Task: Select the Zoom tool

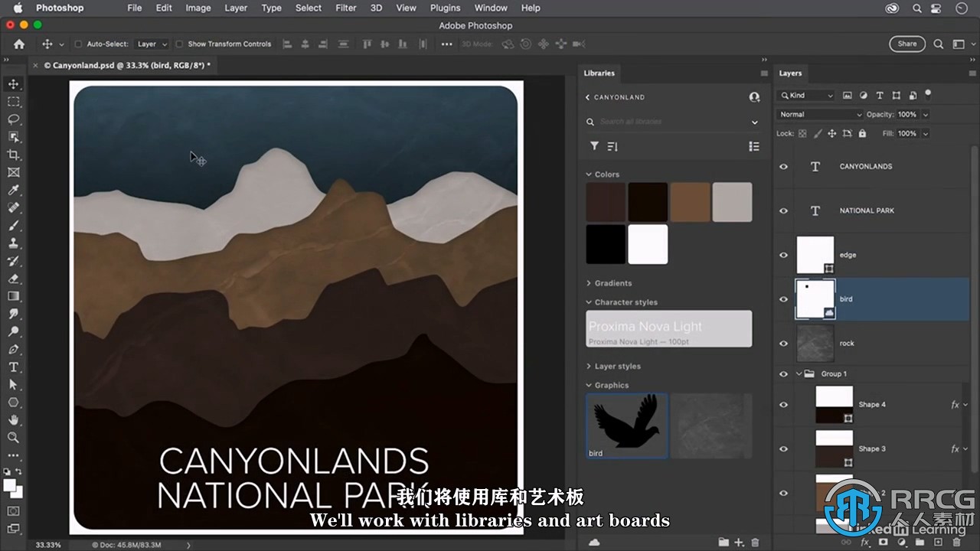Action: point(13,438)
